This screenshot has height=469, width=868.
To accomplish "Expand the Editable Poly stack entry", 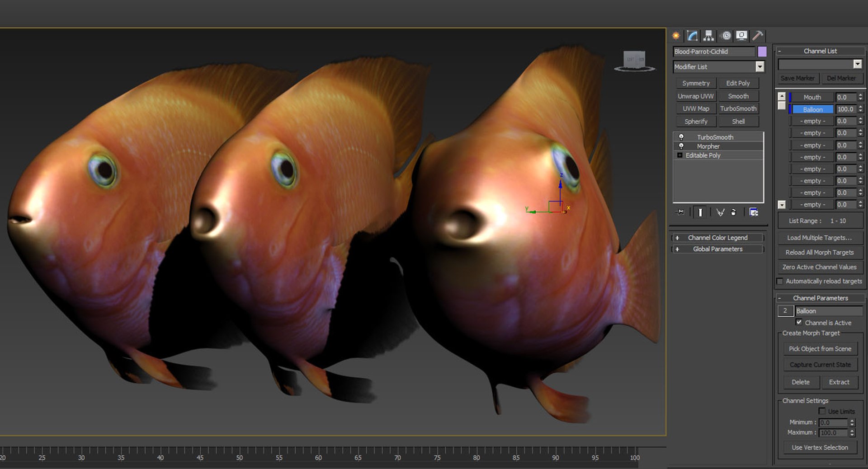I will point(679,155).
